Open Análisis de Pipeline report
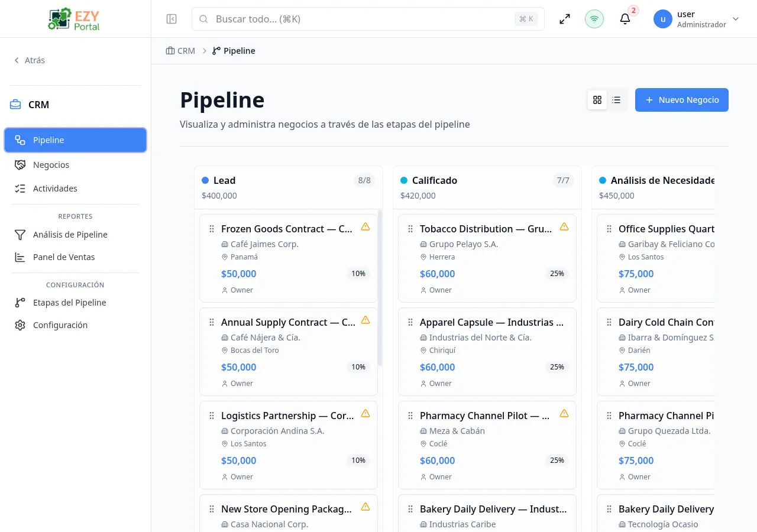The height and width of the screenshot is (532, 757). click(75, 235)
